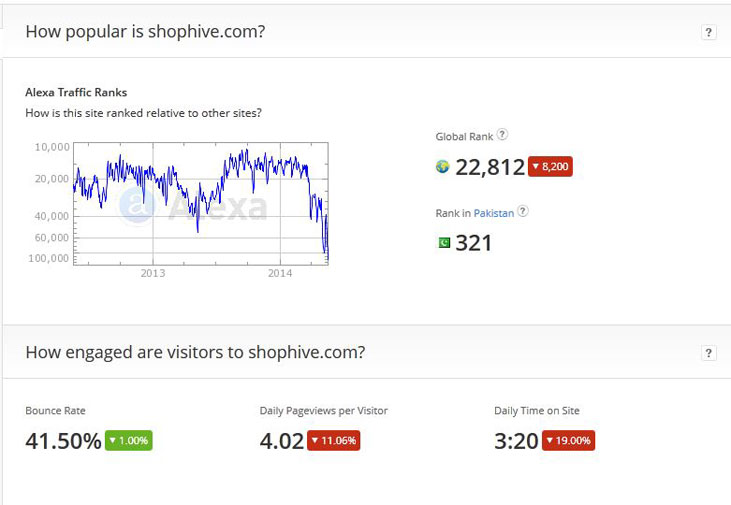Image resolution: width=731 pixels, height=505 pixels.
Task: Click the help icon in the 'How popular' header
Action: tap(708, 32)
